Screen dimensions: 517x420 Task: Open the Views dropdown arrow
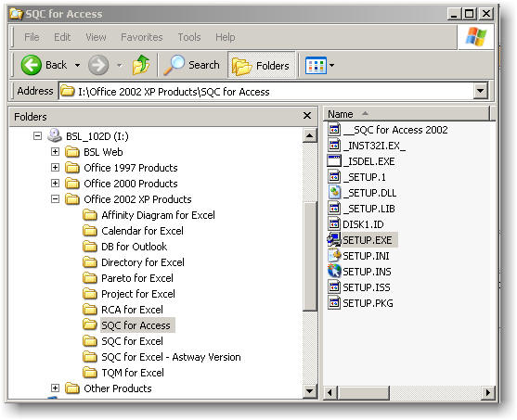coord(331,65)
